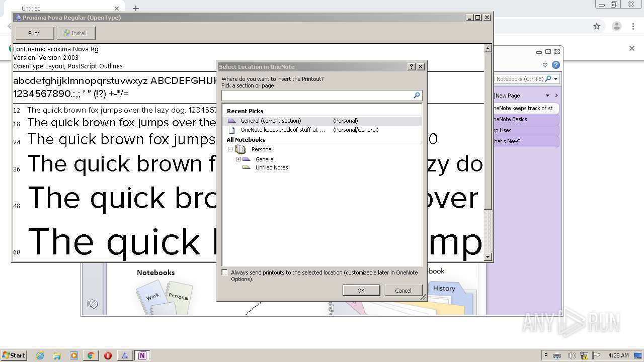Viewport: 644px width, 362px height.
Task: Click the OneNote search All Notebooks box
Action: [519, 79]
